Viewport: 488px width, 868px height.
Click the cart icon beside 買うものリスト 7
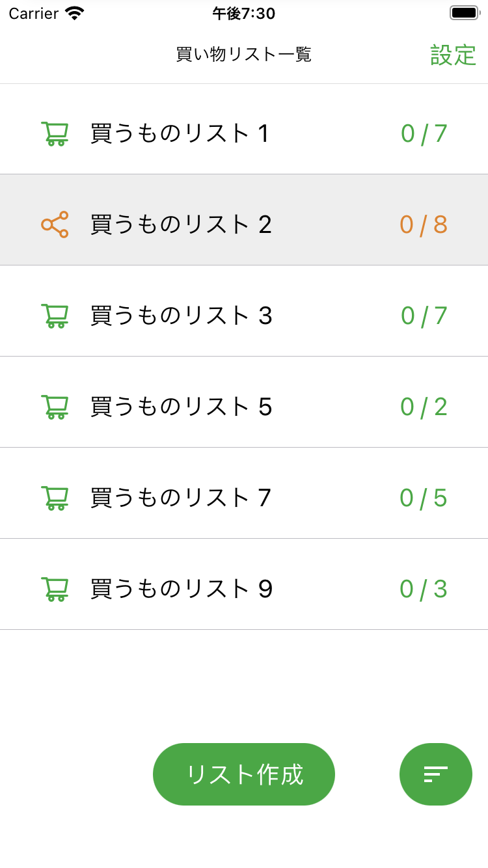click(55, 498)
